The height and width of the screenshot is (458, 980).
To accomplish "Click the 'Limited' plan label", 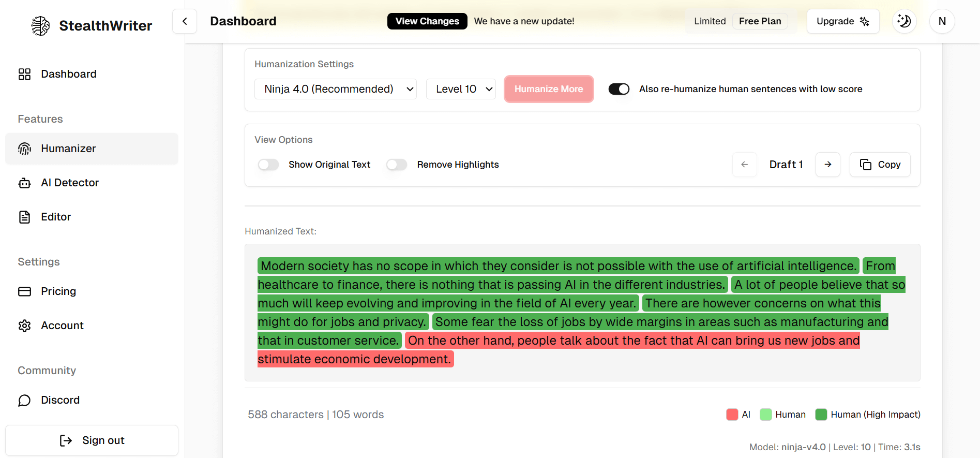I will [x=710, y=21].
